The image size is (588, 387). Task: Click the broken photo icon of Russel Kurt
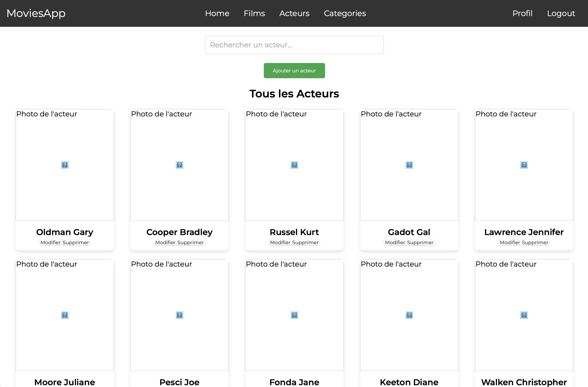pyautogui.click(x=294, y=165)
